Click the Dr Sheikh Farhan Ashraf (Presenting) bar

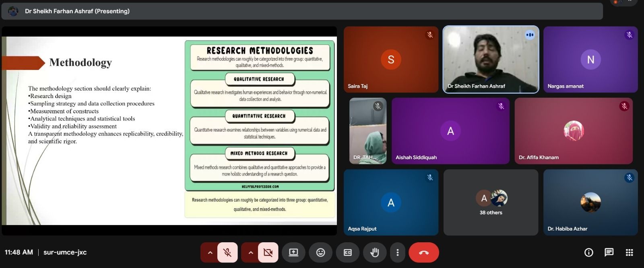pyautogui.click(x=302, y=11)
